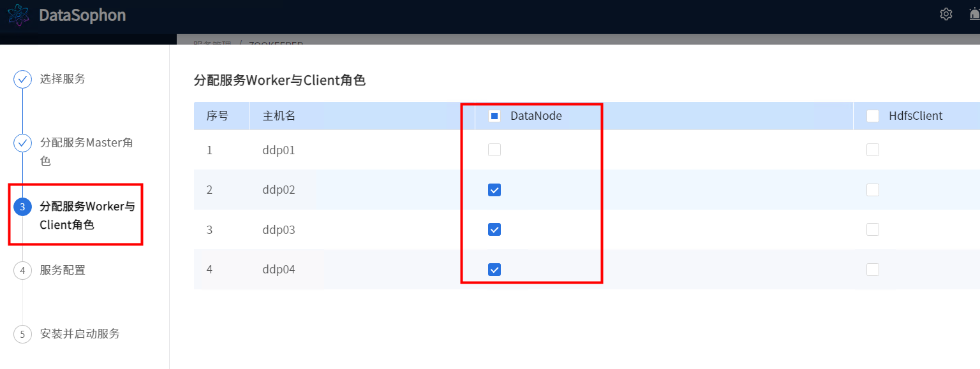Uncheck DataNode for host ddp03
This screenshot has width=980, height=369.
[x=494, y=229]
